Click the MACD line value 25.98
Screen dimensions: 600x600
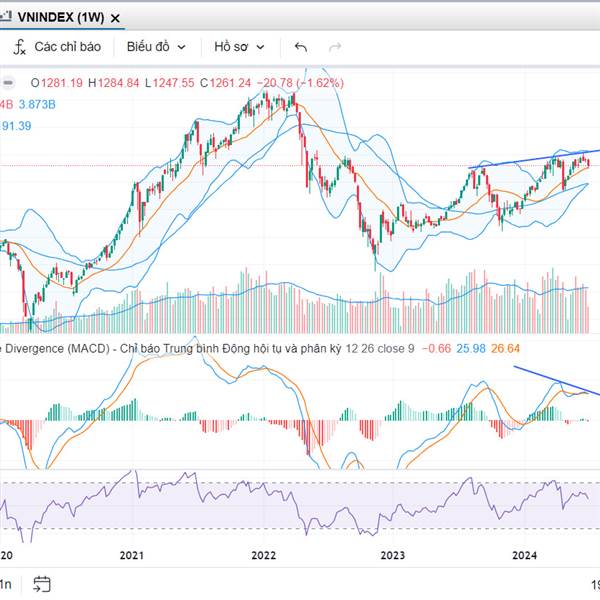pyautogui.click(x=471, y=349)
